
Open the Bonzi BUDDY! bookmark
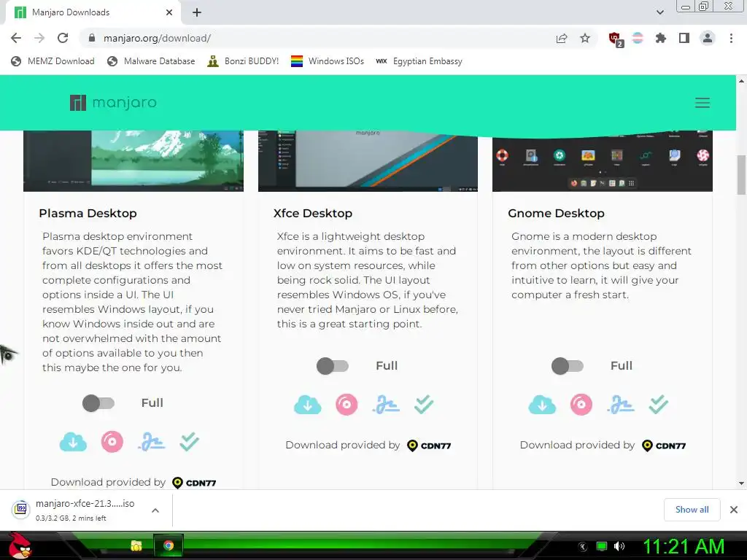click(243, 61)
